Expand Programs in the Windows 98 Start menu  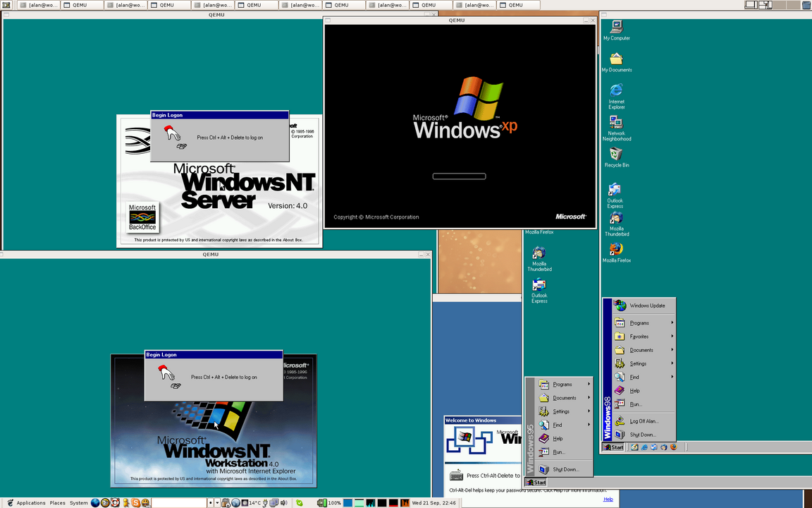pyautogui.click(x=644, y=323)
